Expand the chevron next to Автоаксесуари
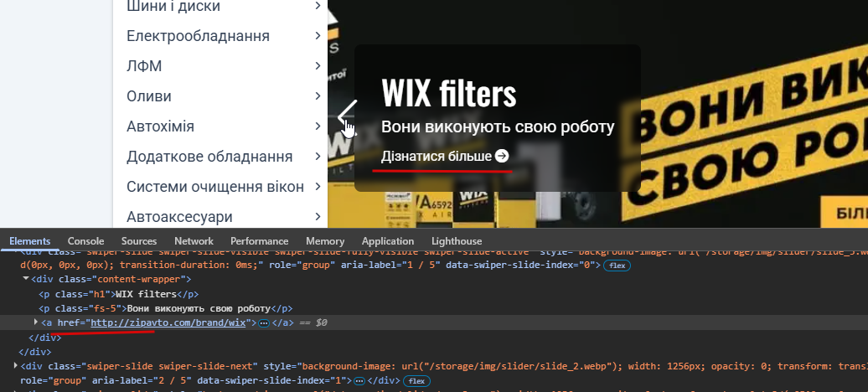 click(318, 216)
